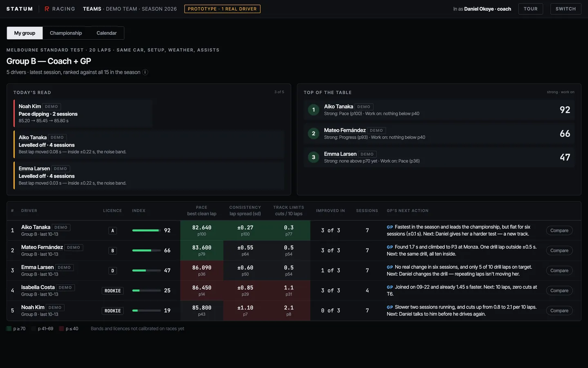Click Mateo Fernández's index progress bar
This screenshot has height=368, width=588.
click(x=146, y=251)
